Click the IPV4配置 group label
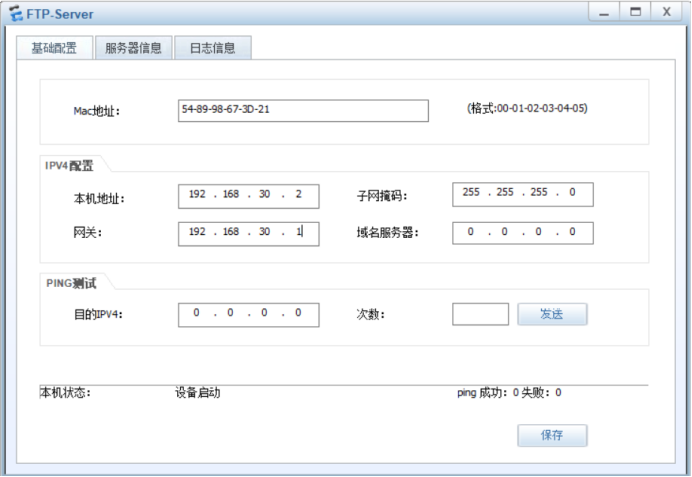 point(69,165)
